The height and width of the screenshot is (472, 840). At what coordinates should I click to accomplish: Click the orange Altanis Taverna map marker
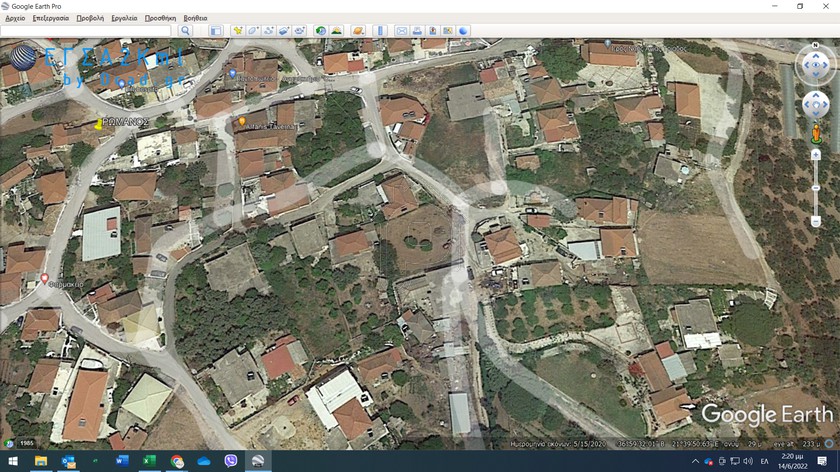[242, 122]
